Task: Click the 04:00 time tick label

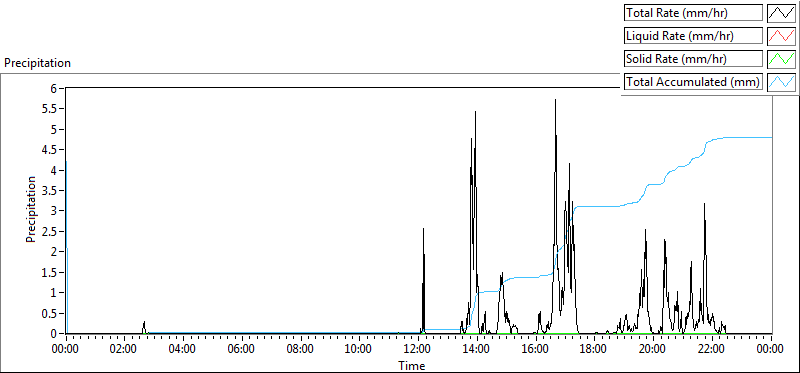Action: [183, 350]
